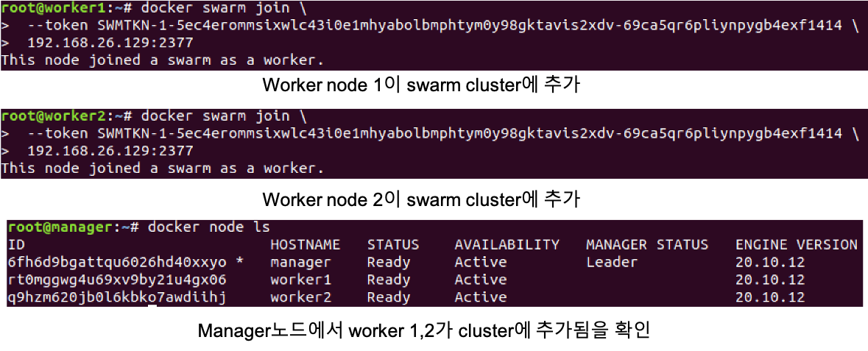This screenshot has height=351, width=868.
Task: Click the ID column header
Action: pyautogui.click(x=17, y=244)
